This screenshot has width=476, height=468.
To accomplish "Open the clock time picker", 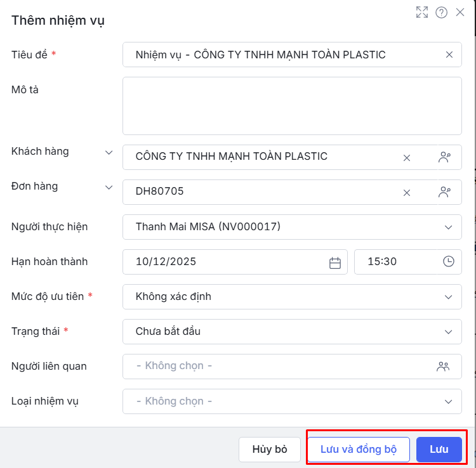I will tap(449, 261).
